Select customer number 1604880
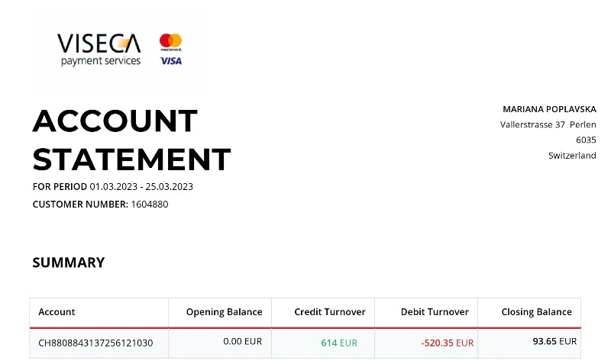This screenshot has height=364, width=611. [150, 205]
